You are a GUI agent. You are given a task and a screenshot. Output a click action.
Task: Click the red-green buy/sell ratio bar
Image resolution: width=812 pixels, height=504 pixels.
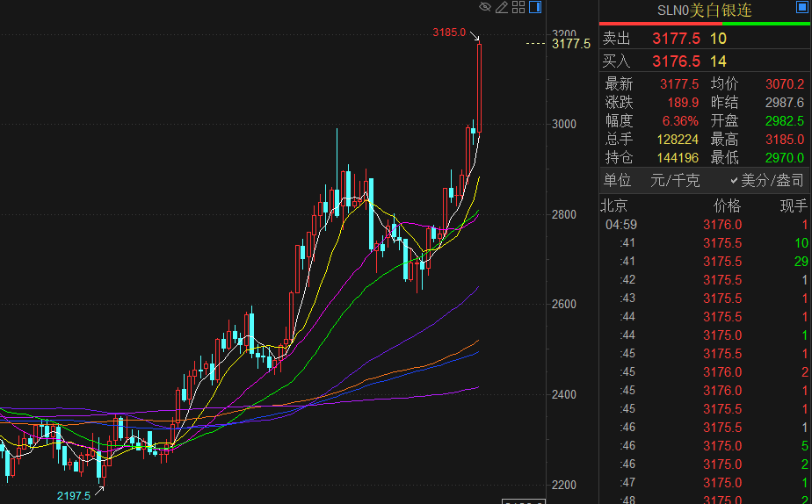pos(705,24)
